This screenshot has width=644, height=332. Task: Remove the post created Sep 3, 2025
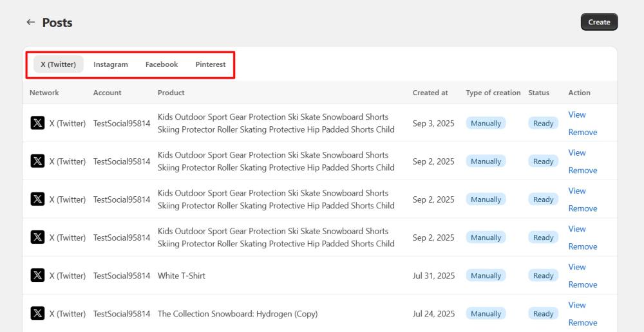(x=582, y=133)
